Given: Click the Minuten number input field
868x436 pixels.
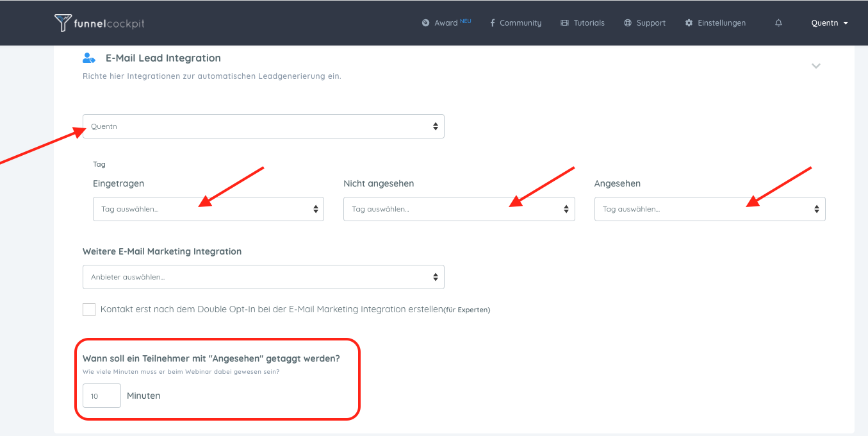Looking at the screenshot, I should click(x=102, y=396).
